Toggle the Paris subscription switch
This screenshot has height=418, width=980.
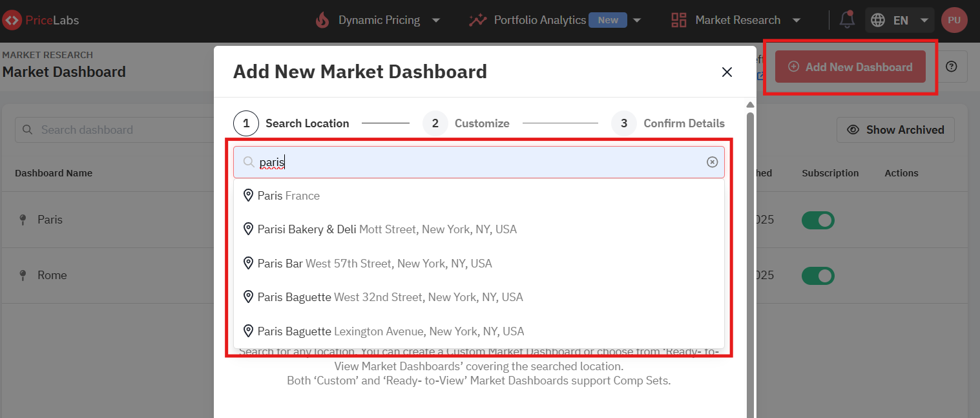(x=818, y=220)
